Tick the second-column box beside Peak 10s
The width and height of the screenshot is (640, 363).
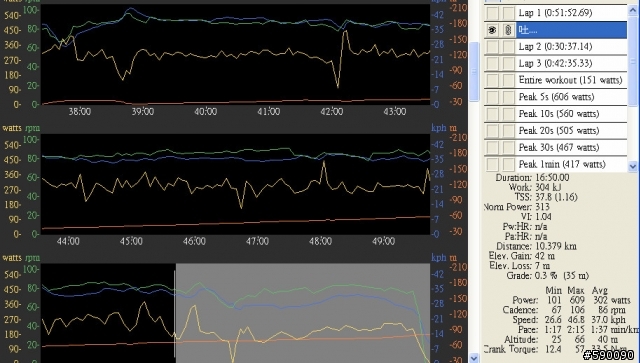click(508, 114)
